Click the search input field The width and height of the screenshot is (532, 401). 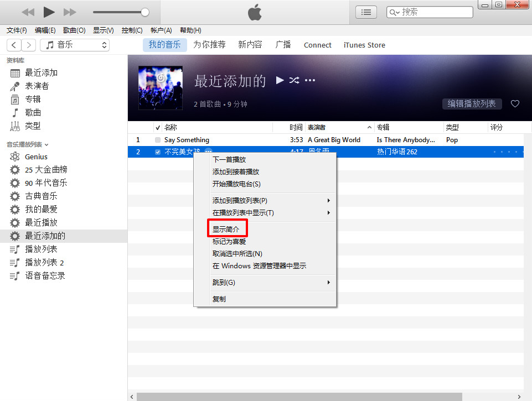tap(430, 12)
